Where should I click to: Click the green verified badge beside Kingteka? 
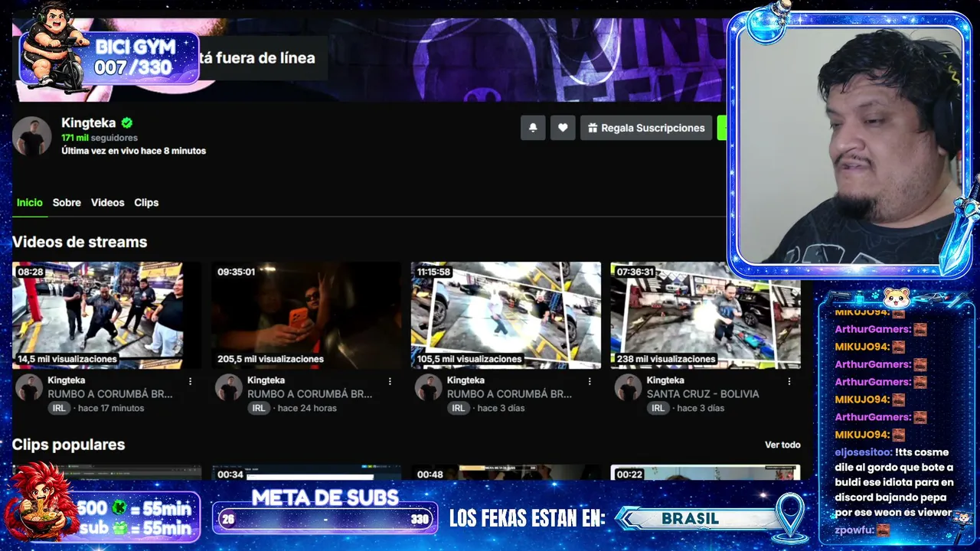point(127,122)
